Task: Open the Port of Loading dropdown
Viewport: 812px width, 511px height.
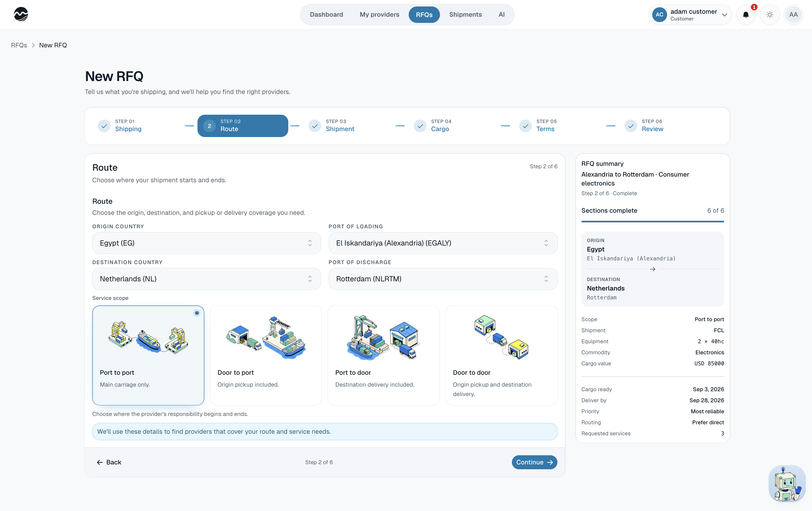Action: pyautogui.click(x=443, y=243)
